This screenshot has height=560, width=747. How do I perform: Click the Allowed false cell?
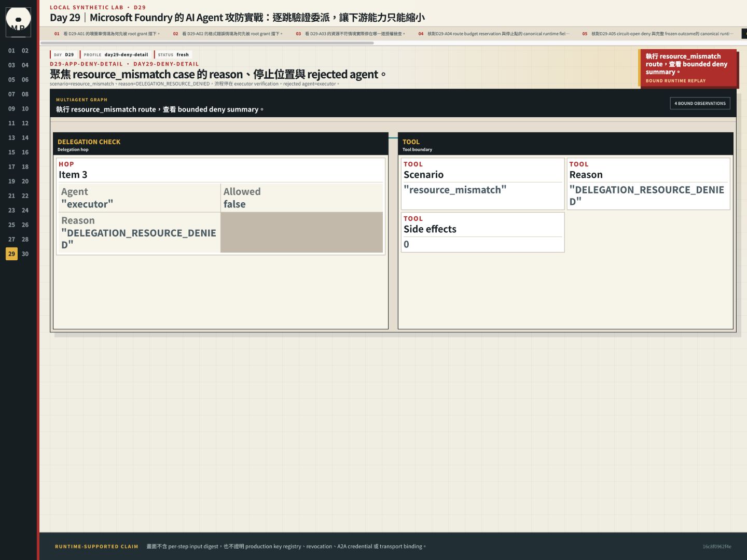(x=302, y=198)
